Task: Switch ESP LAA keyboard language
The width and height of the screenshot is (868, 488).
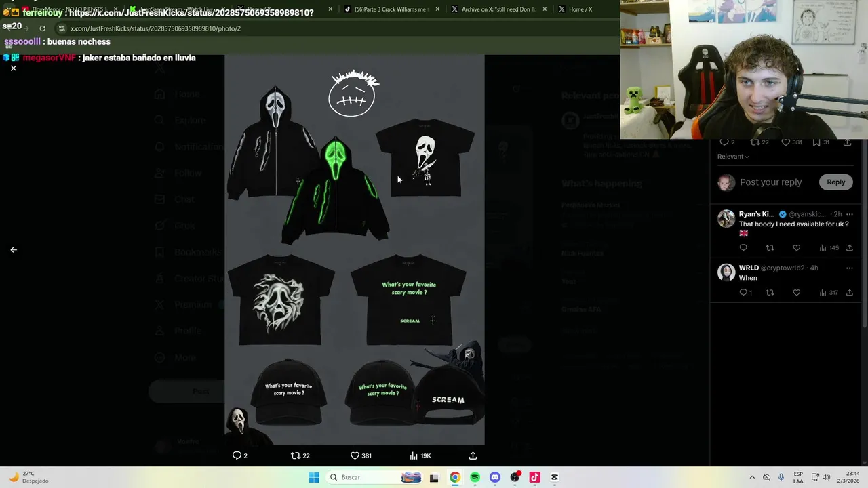Action: [x=798, y=477]
